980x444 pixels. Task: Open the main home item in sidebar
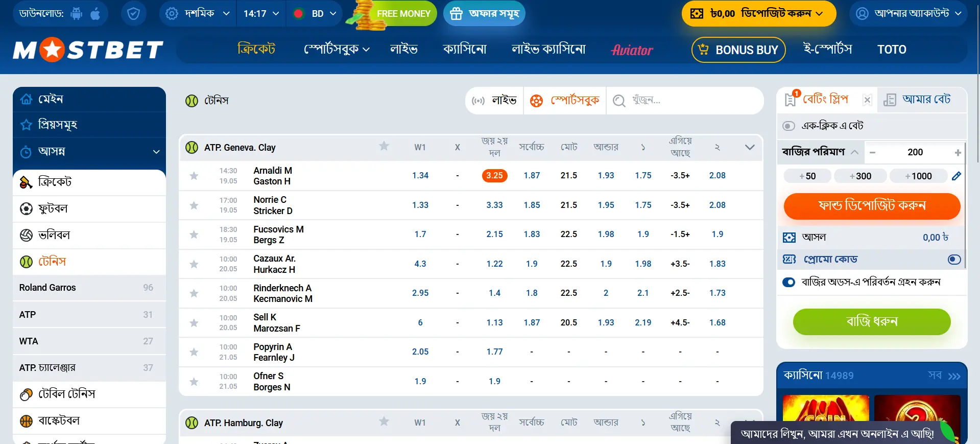tap(89, 99)
